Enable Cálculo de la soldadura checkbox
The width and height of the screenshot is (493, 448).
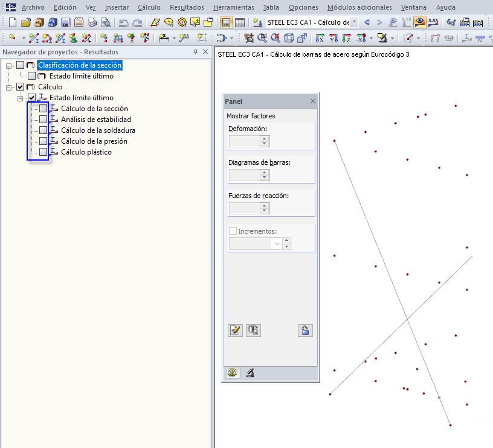click(x=43, y=130)
